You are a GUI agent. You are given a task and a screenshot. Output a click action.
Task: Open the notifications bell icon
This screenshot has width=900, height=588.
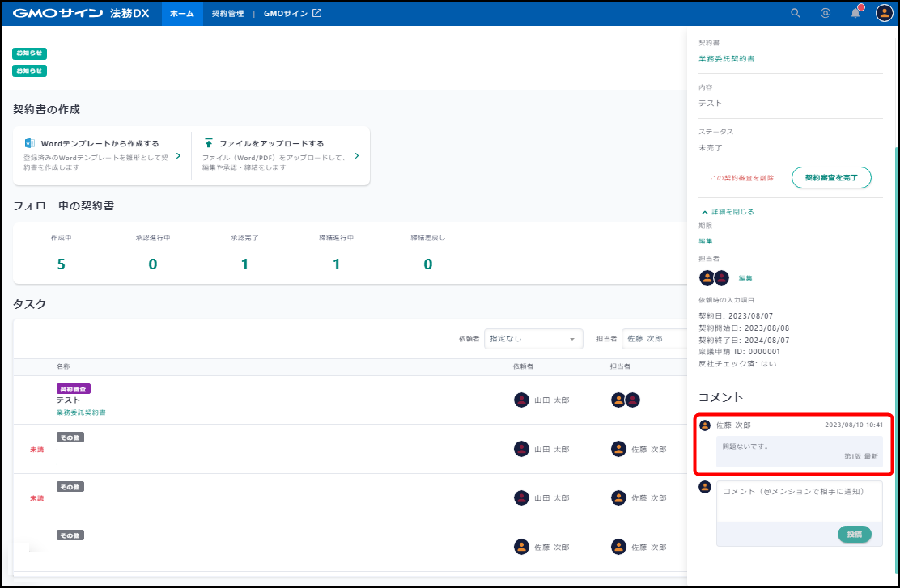click(x=855, y=14)
